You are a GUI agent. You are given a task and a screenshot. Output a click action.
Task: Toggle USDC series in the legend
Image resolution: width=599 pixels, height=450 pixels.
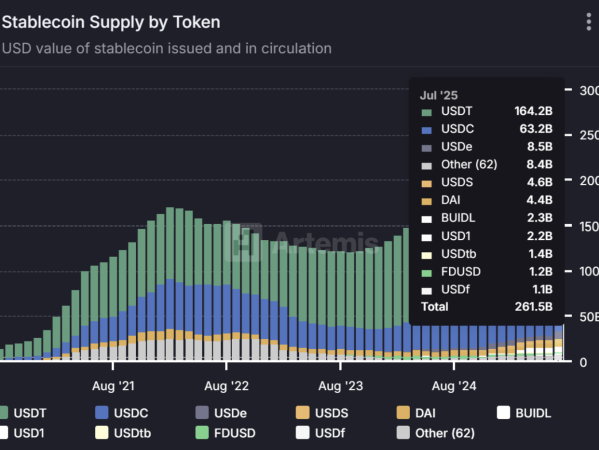pyautogui.click(x=121, y=413)
